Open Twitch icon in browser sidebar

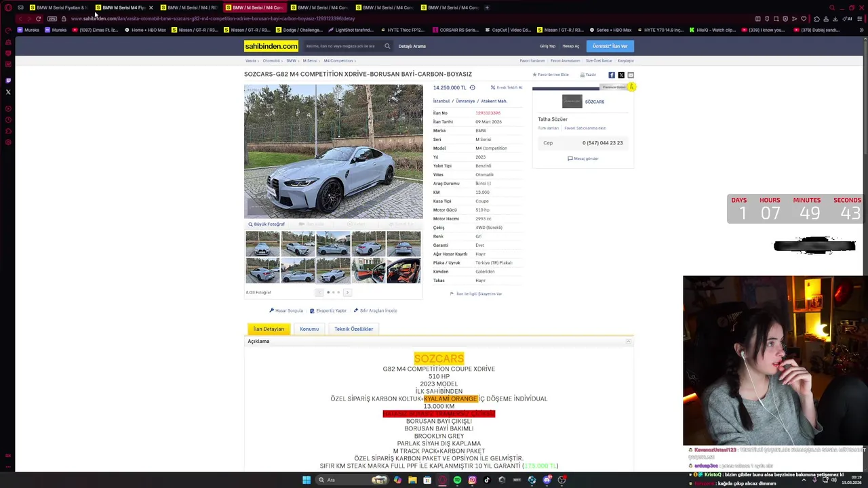click(x=8, y=81)
